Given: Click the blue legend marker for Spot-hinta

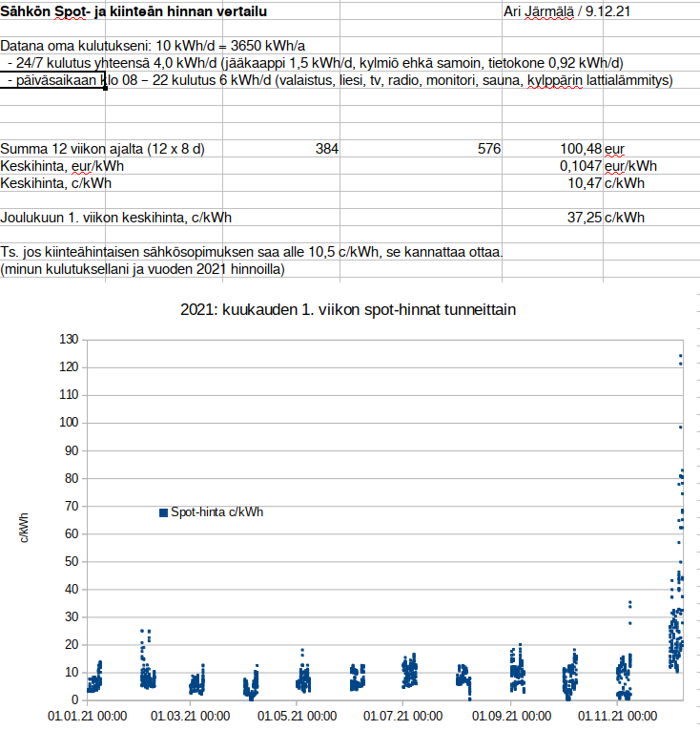Looking at the screenshot, I should [x=163, y=512].
